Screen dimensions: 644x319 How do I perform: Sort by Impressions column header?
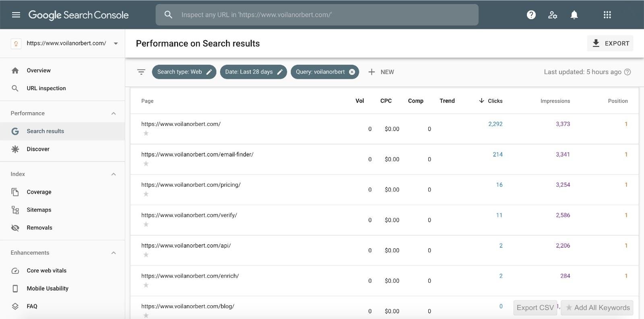click(555, 101)
